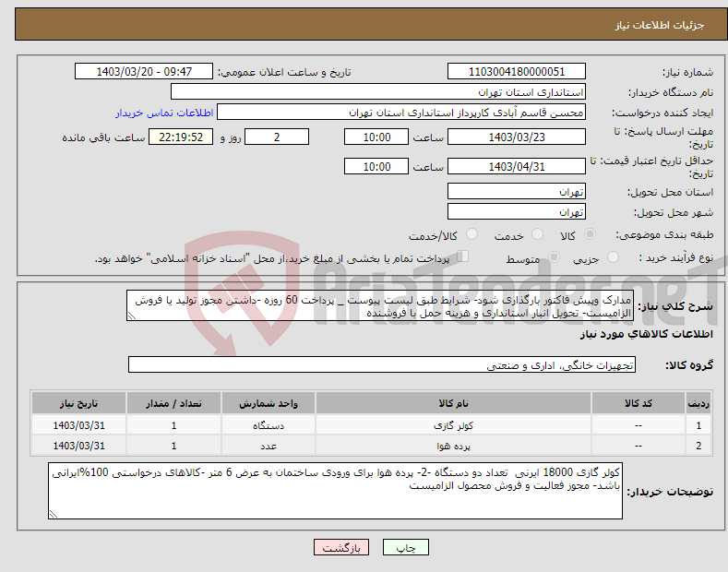Select the جزیی purchase type radio
728x572 pixels.
pos(613,257)
